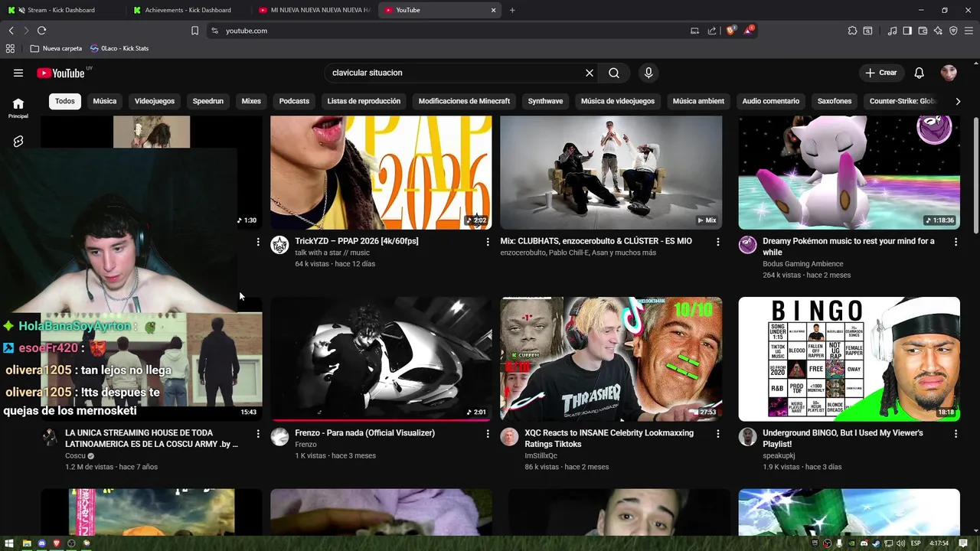Switch to Stream - Kick Dashboard tab
The height and width of the screenshot is (551, 980).
tap(61, 10)
